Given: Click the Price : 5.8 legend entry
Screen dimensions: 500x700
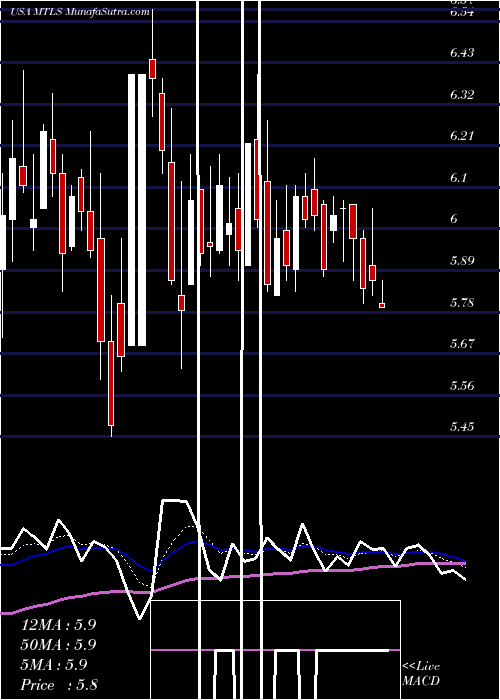Looking at the screenshot, I should click(x=58, y=685).
